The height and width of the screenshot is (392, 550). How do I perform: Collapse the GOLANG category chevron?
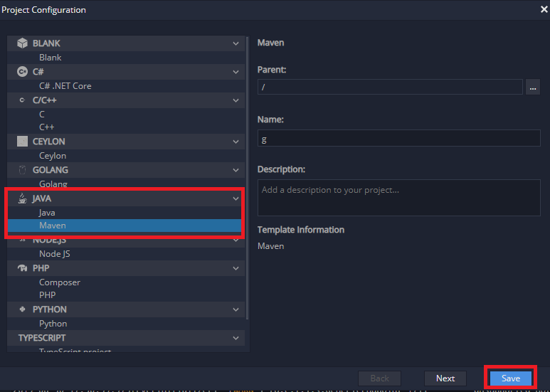(x=236, y=170)
